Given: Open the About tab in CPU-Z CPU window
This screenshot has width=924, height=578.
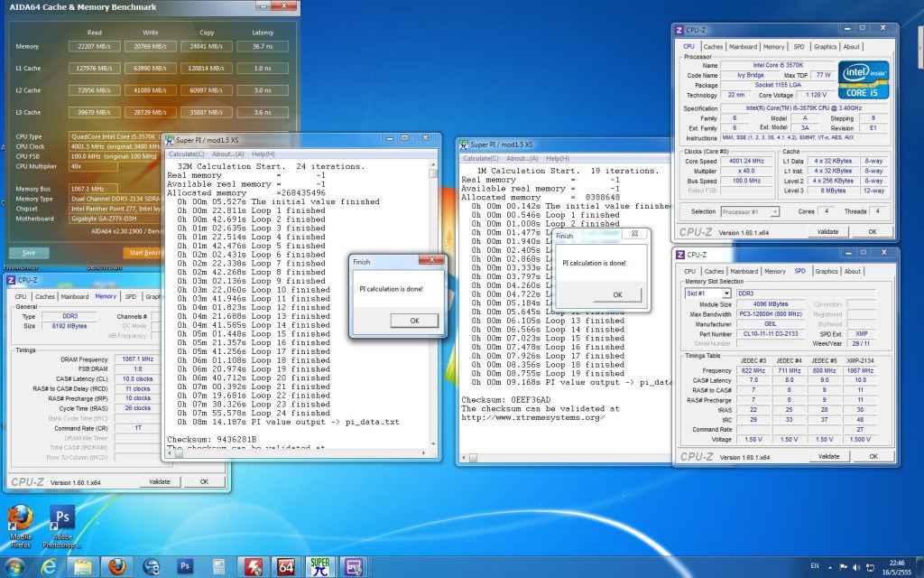Looking at the screenshot, I should click(851, 47).
